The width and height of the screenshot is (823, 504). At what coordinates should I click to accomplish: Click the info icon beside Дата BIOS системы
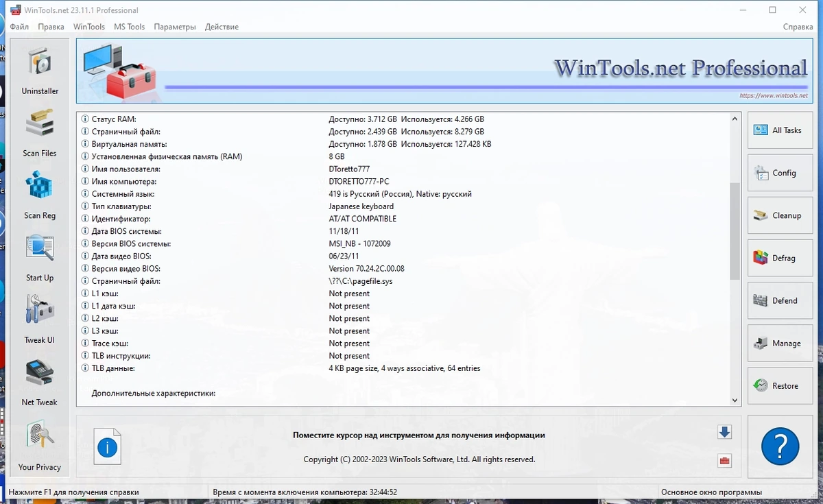(x=85, y=231)
